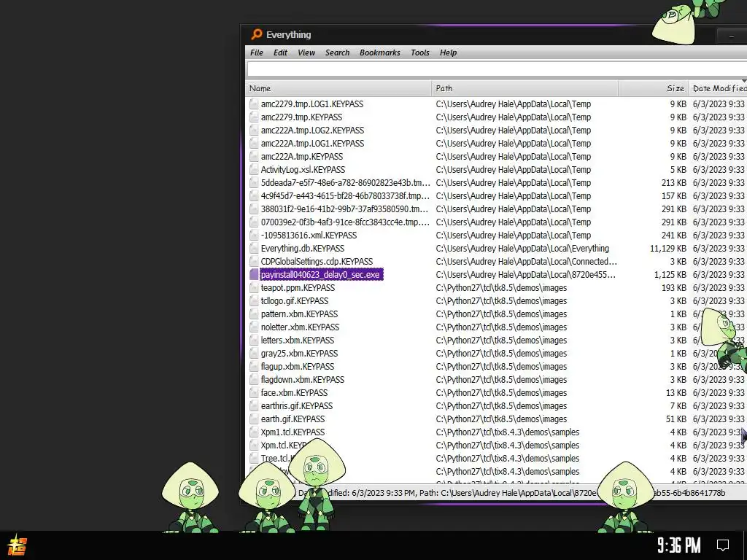Click path of CDPGlobalSettings.cdp.KEYPASS row
The height and width of the screenshot is (560, 747).
[x=526, y=262]
